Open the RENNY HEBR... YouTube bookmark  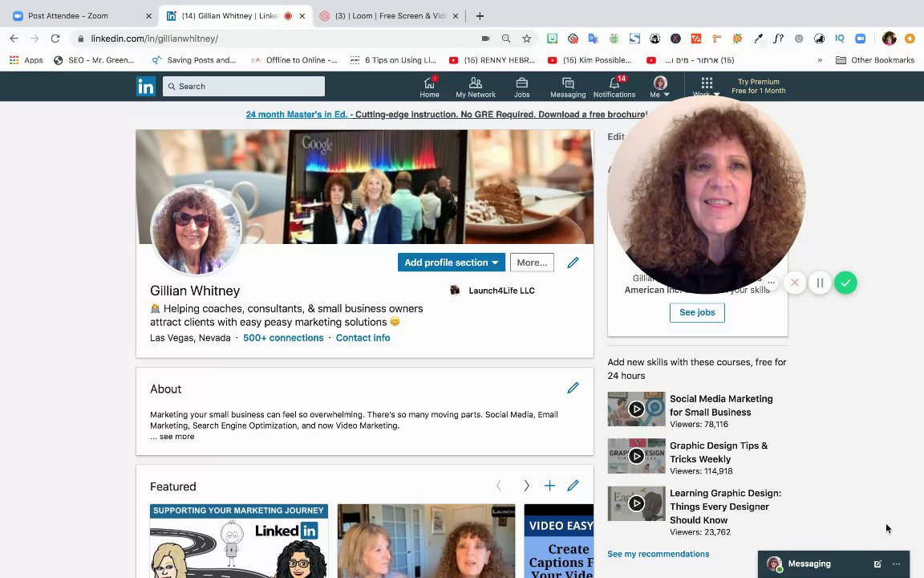coord(492,60)
